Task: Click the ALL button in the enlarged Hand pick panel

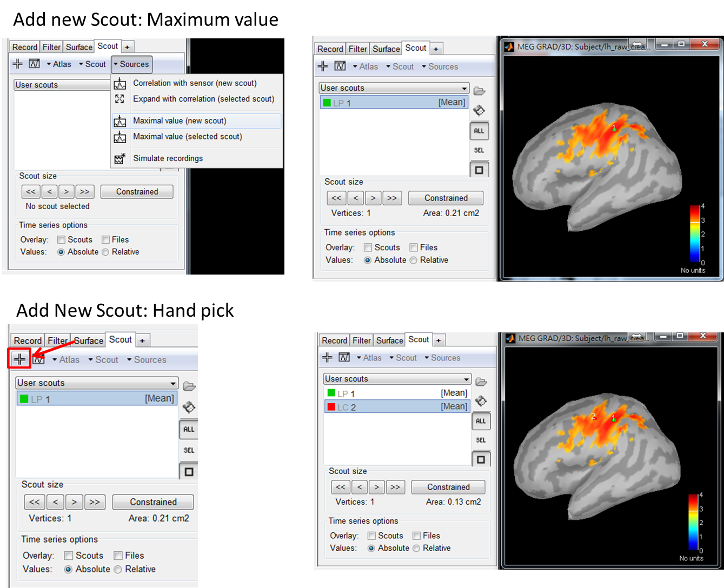Action: point(189,430)
